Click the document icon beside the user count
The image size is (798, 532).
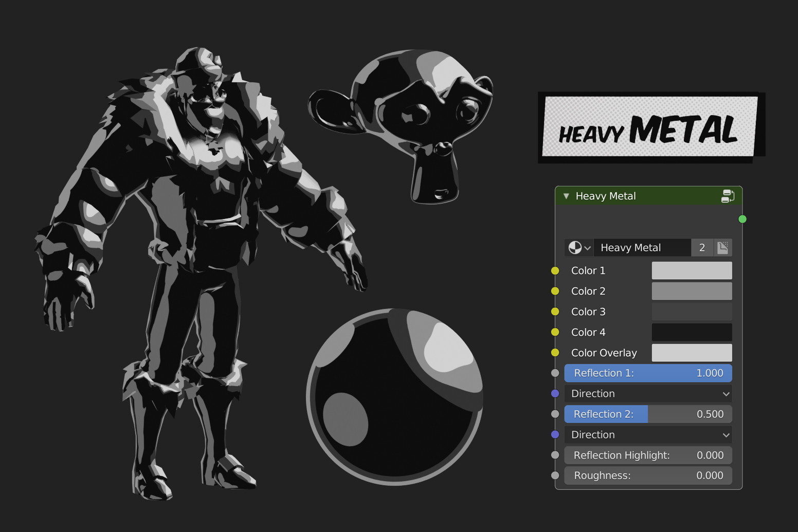pyautogui.click(x=722, y=248)
